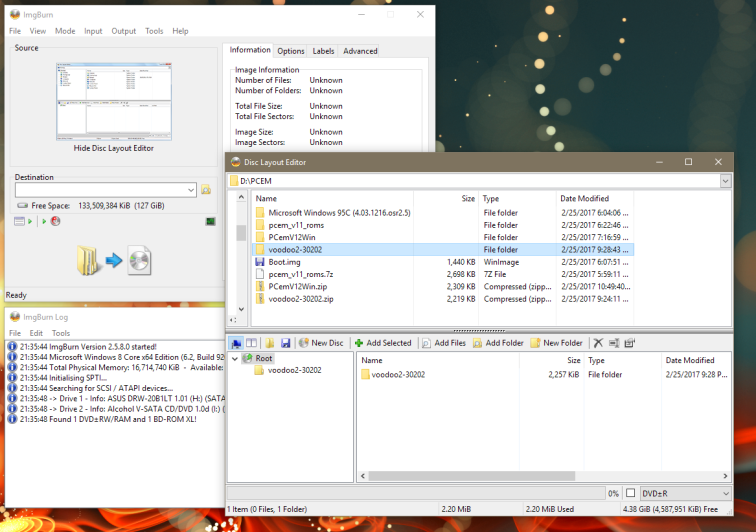The width and height of the screenshot is (756, 532).
Task: Select the pcem_v11_roms.7z file
Action: click(443, 274)
